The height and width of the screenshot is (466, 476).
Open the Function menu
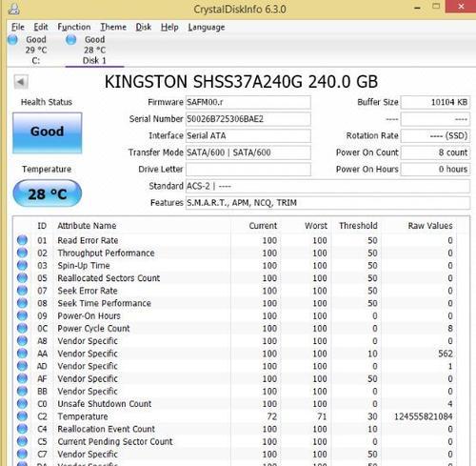tap(74, 27)
